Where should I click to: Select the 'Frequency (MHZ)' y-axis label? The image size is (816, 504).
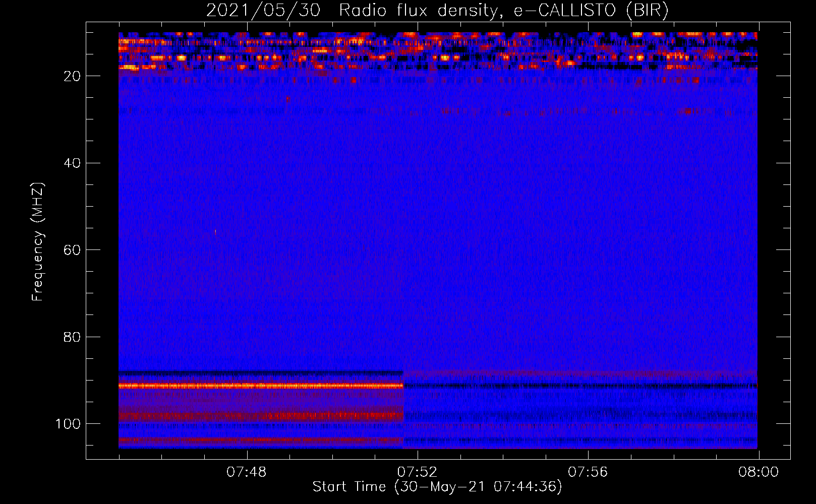tap(38, 242)
